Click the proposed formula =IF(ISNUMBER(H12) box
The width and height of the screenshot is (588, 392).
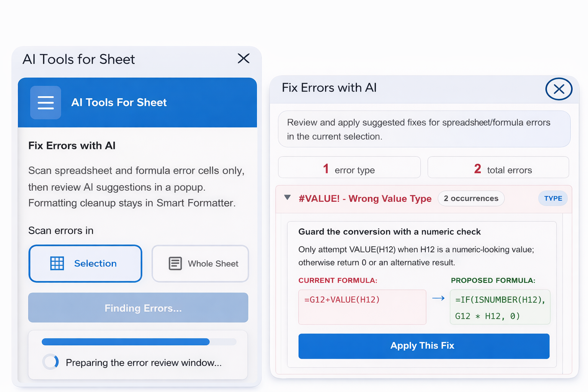click(500, 307)
